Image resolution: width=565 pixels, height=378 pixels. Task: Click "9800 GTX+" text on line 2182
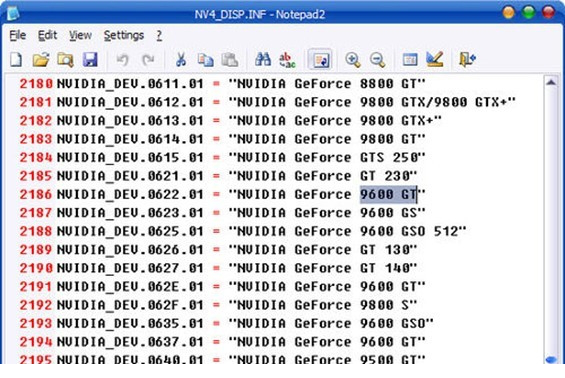pos(396,121)
